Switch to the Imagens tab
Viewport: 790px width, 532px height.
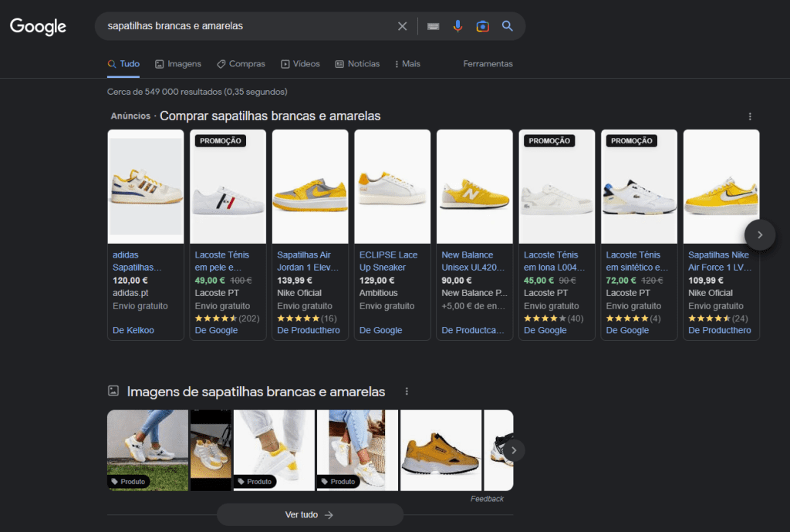coord(178,64)
